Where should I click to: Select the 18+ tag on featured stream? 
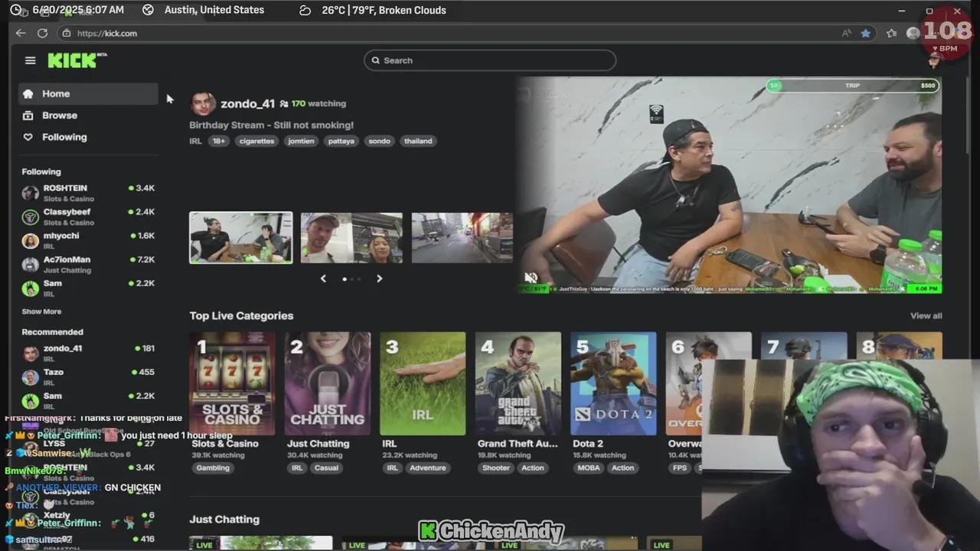pos(219,141)
